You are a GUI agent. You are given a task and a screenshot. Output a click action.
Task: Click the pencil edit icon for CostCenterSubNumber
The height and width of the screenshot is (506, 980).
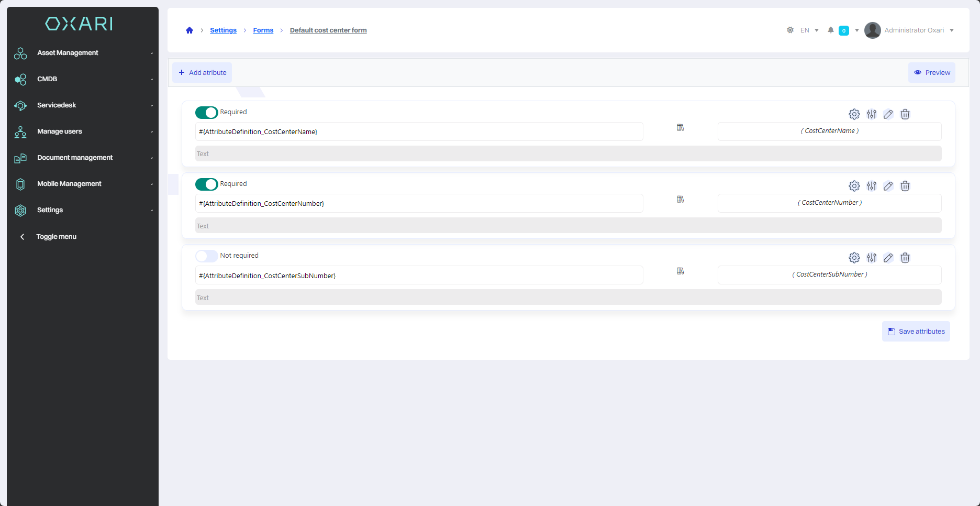[888, 258]
